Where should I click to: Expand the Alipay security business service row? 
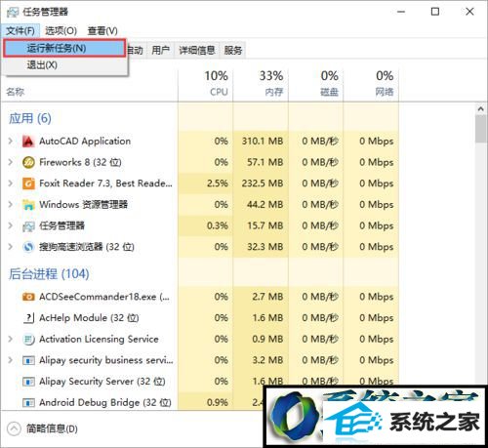coord(11,360)
